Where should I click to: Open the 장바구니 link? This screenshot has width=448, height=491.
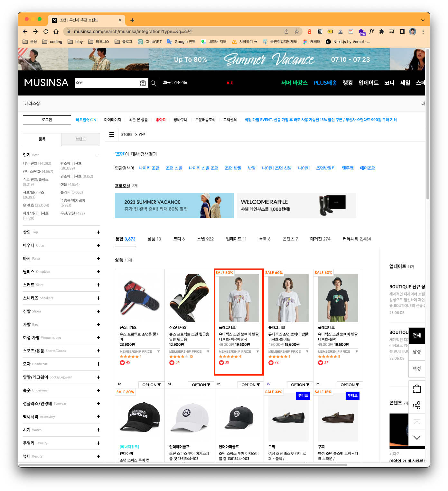coord(180,120)
